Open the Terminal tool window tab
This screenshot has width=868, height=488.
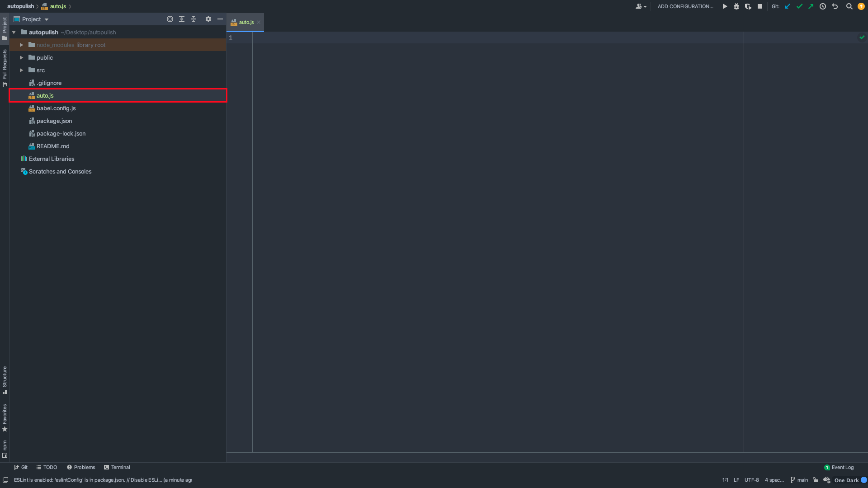point(117,467)
